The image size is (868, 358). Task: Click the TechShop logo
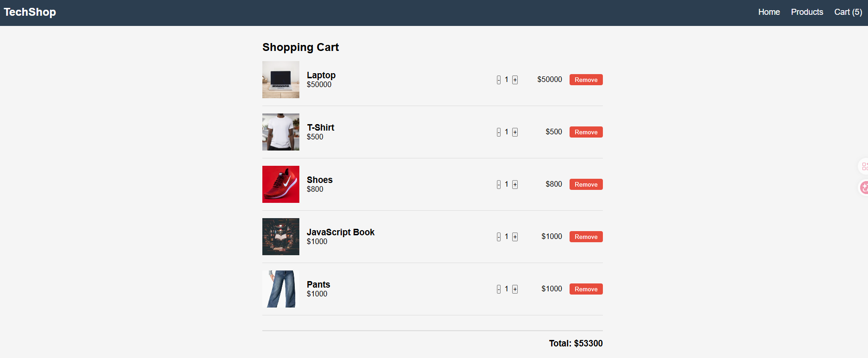click(x=30, y=12)
